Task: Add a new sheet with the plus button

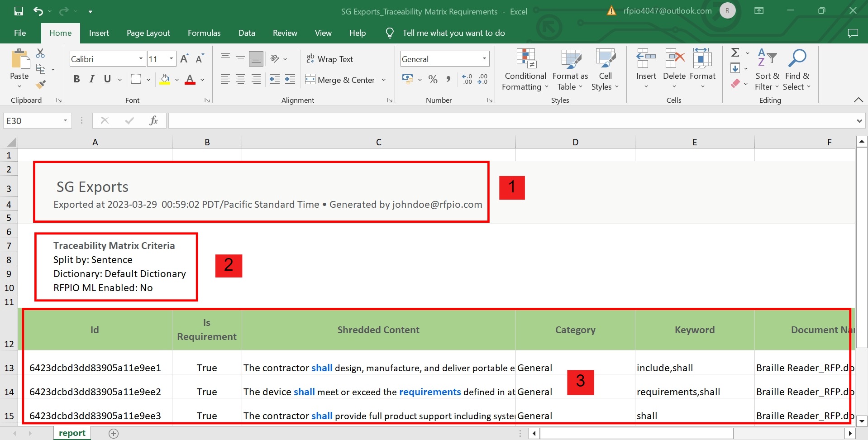Action: click(x=114, y=434)
